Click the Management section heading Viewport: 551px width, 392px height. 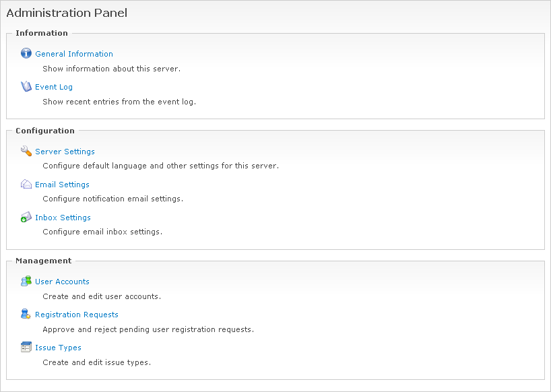[43, 261]
